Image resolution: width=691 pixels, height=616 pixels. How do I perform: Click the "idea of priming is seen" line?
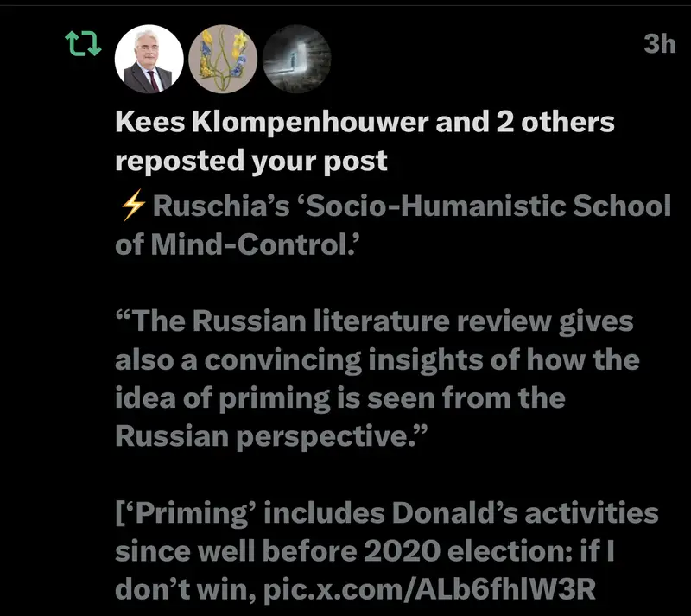click(x=339, y=398)
